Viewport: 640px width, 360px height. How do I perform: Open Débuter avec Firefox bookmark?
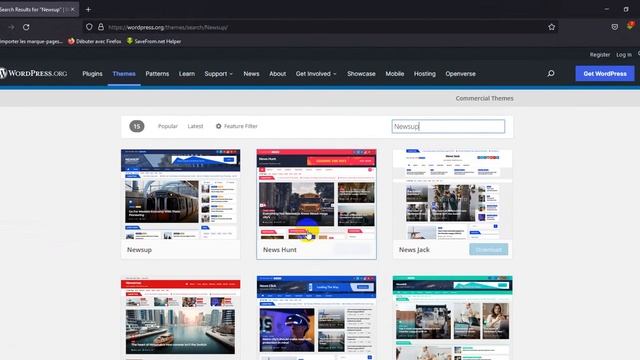94,41
